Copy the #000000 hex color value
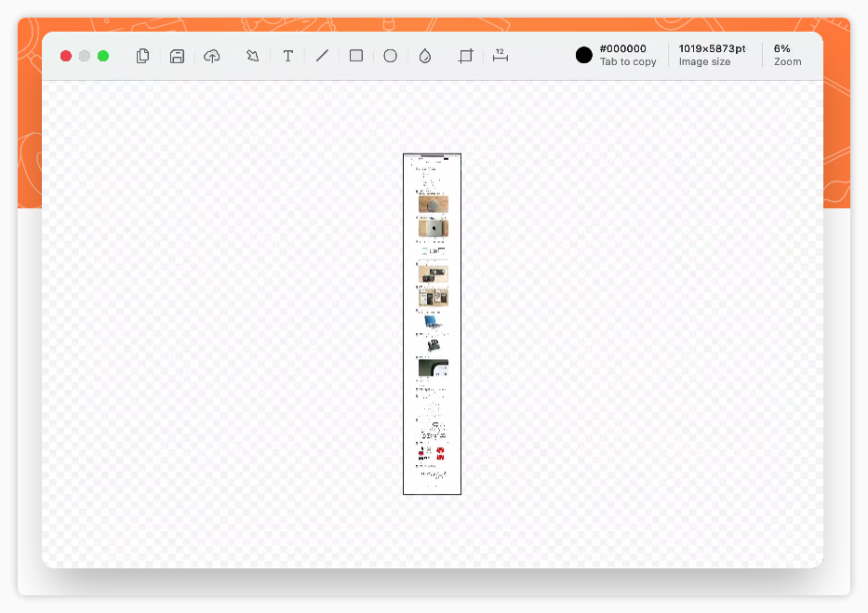Screen dimensions: 868x613 point(622,48)
